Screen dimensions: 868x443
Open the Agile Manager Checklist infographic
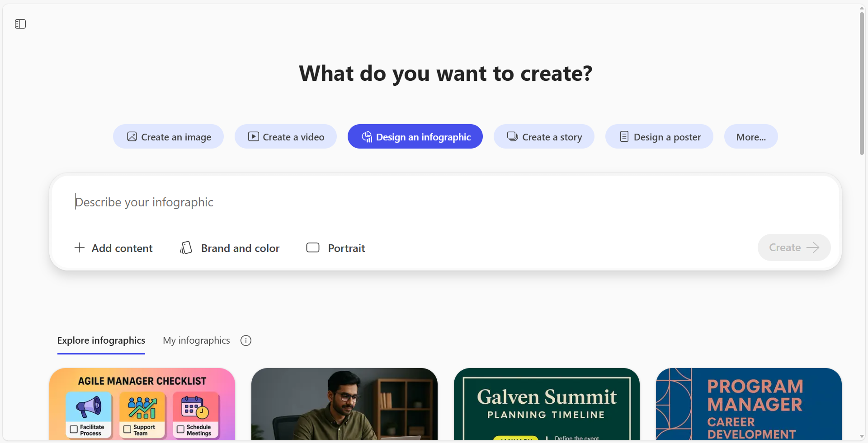click(142, 404)
